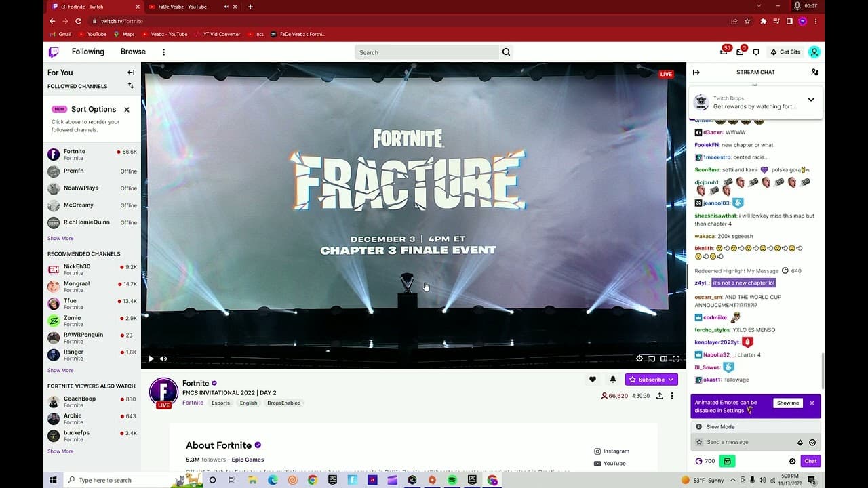This screenshot has height=488, width=868.
Task: Toggle mini player / clip icon in player
Action: click(652, 359)
